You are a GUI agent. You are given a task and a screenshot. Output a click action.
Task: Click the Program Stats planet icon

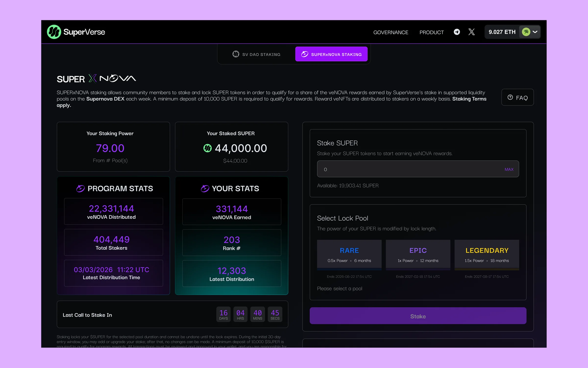click(x=80, y=188)
